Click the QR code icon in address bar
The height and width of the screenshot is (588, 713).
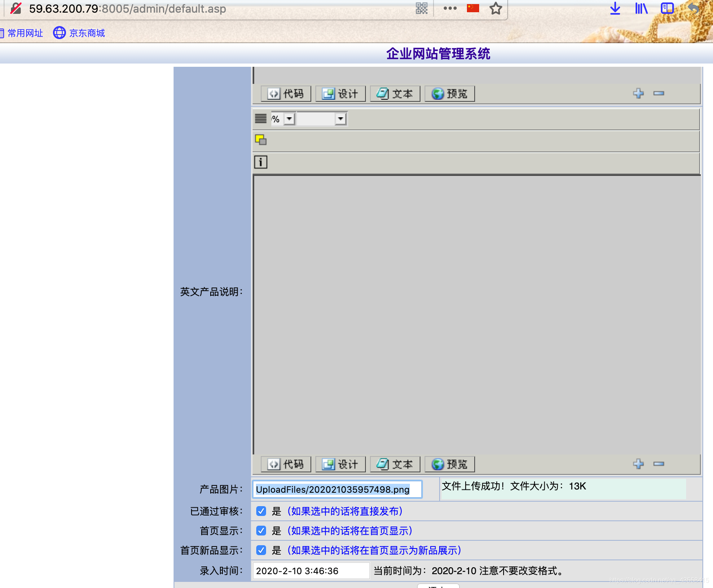click(x=421, y=8)
